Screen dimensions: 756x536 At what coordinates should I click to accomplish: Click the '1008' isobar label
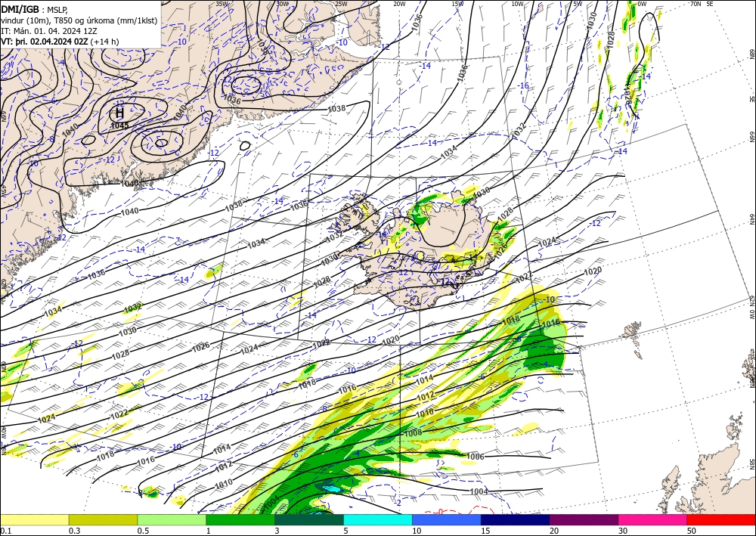[413, 433]
